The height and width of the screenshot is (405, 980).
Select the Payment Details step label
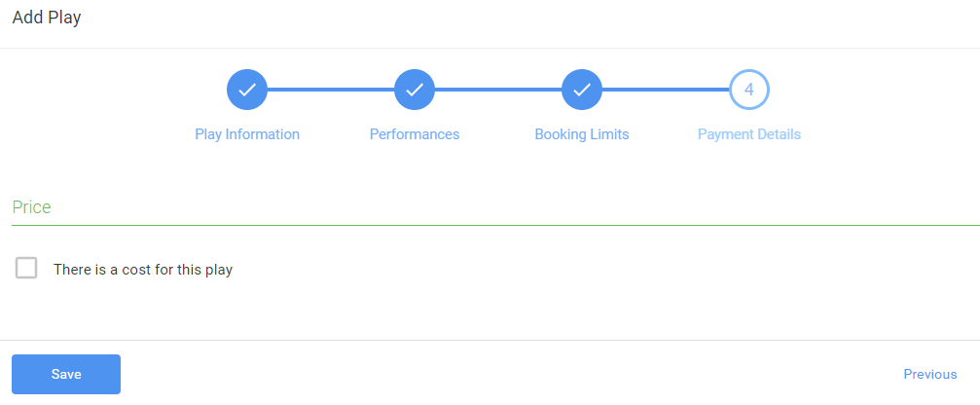(748, 134)
